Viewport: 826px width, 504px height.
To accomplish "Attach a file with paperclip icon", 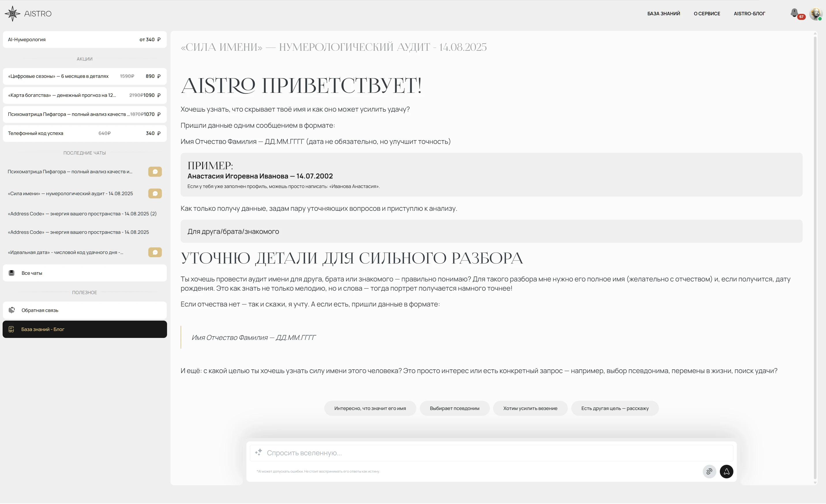I will click(709, 472).
